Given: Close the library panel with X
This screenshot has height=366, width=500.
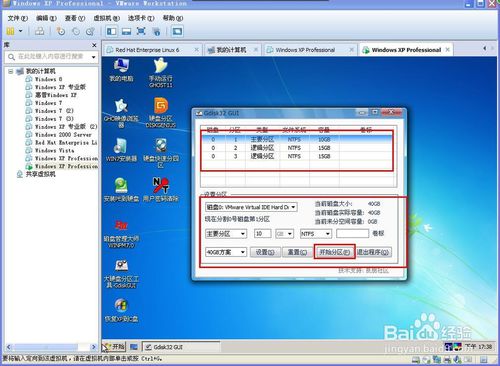Looking at the screenshot, I should tap(94, 45).
